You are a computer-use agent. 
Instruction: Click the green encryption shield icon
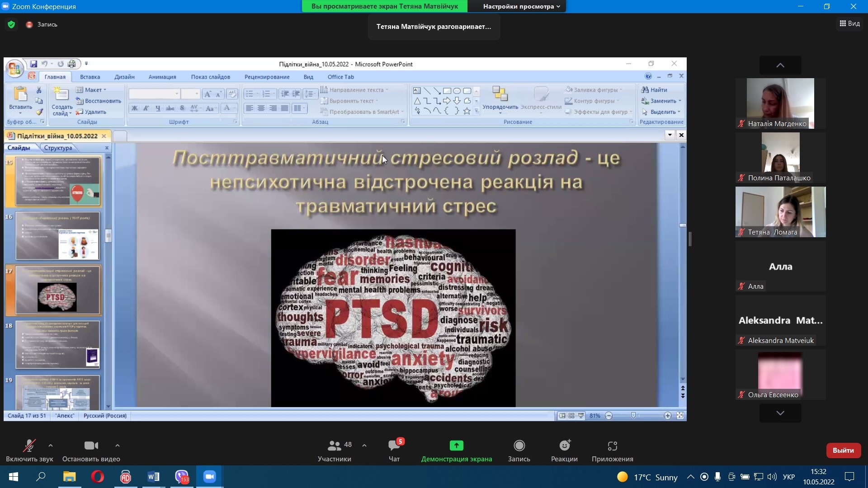[11, 24]
